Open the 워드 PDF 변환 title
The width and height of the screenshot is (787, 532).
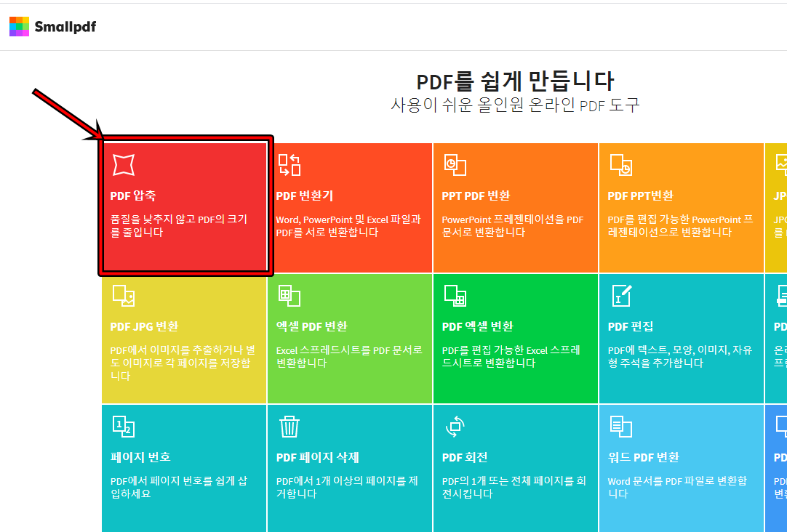click(x=644, y=457)
